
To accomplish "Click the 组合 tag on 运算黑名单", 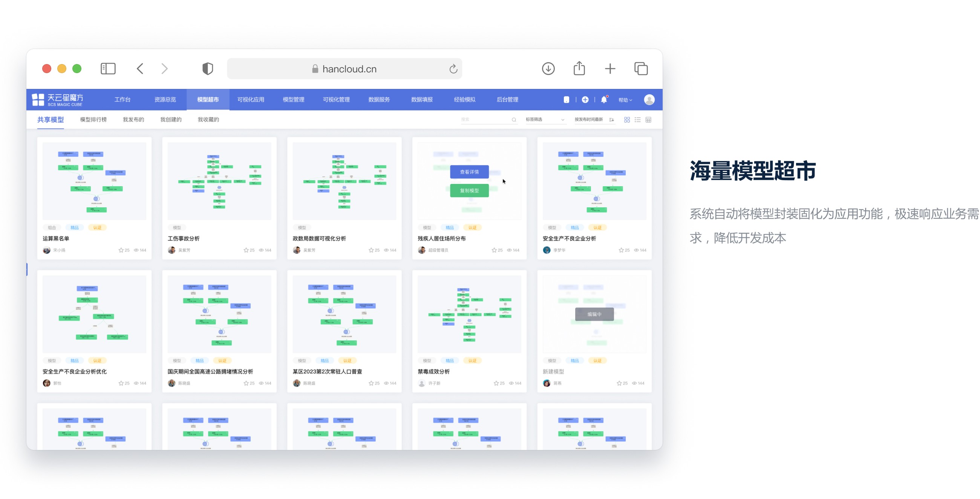I will (52, 228).
